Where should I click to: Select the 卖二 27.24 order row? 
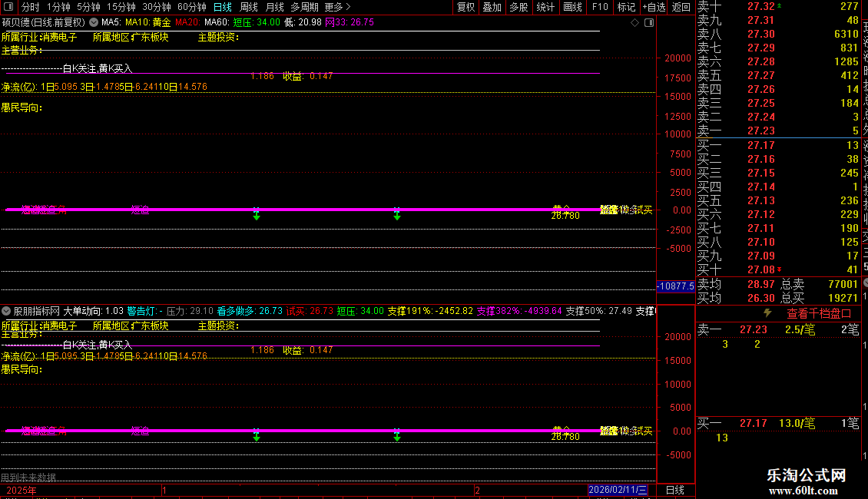(778, 117)
